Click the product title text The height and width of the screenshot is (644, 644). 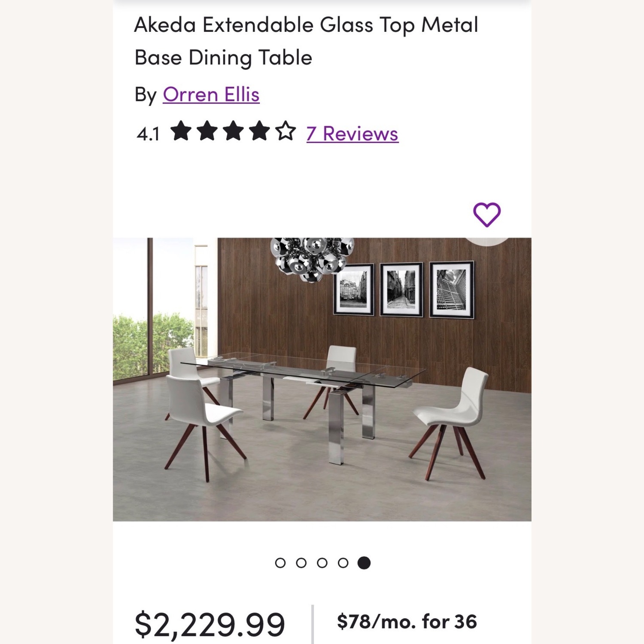coord(307,41)
